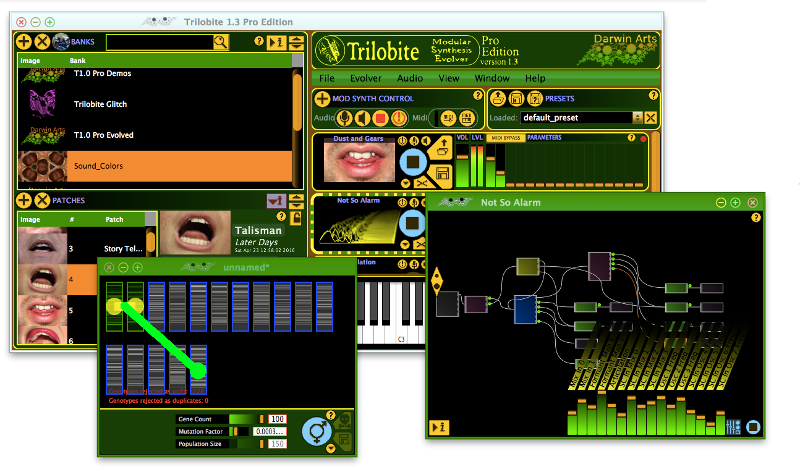Delete the selected bank with the Banks X icon
This screenshot has height=475, width=800.
[x=42, y=42]
